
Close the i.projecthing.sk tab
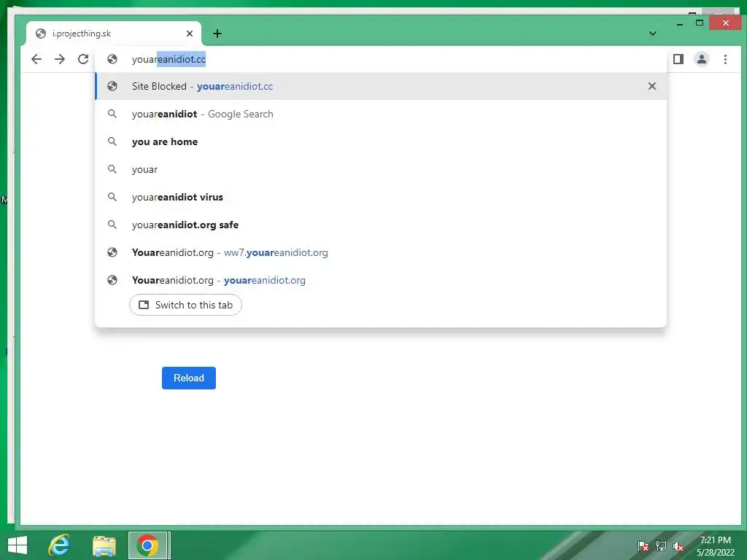coord(190,34)
